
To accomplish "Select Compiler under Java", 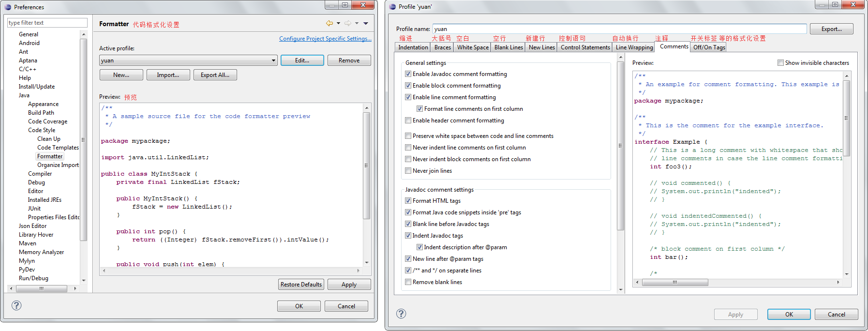I will click(x=40, y=174).
